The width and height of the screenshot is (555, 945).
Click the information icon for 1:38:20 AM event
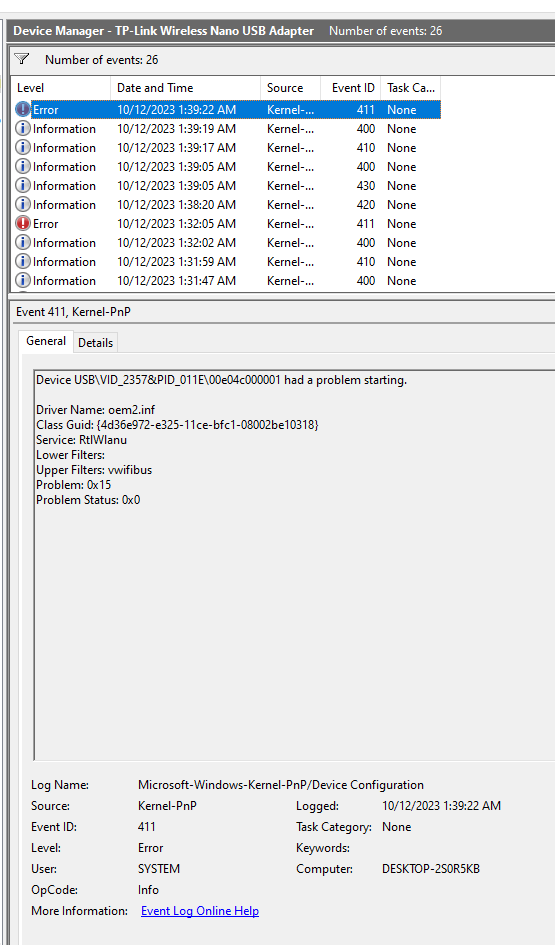click(x=23, y=204)
